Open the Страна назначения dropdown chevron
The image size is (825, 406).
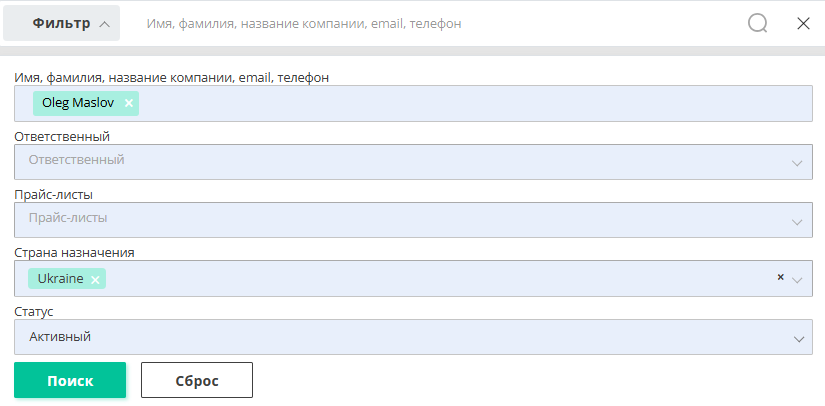point(797,280)
